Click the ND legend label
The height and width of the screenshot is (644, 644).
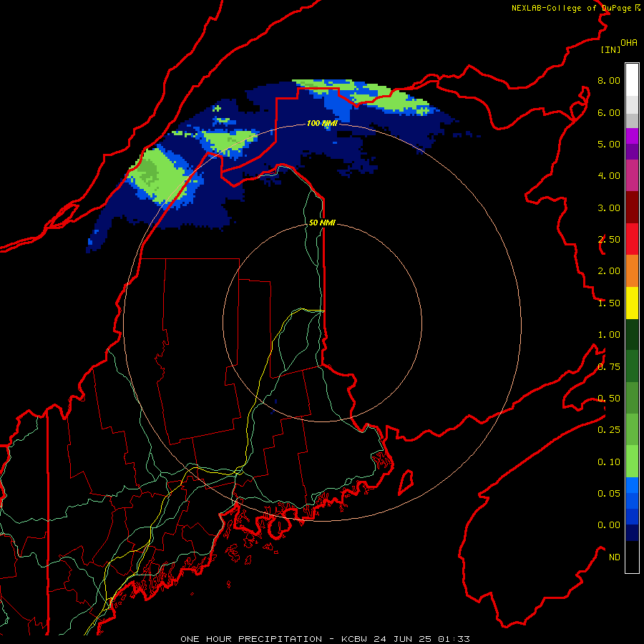(615, 557)
